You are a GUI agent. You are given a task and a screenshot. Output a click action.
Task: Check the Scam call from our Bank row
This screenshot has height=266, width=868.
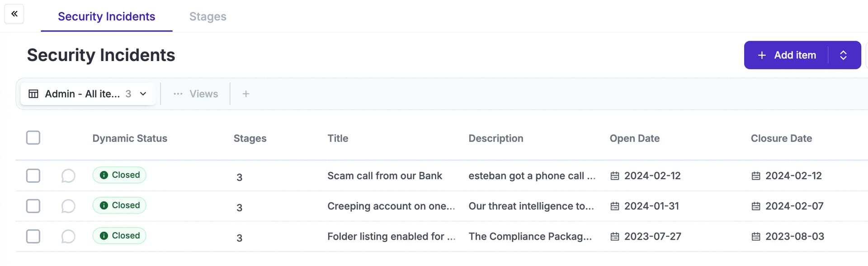33,176
